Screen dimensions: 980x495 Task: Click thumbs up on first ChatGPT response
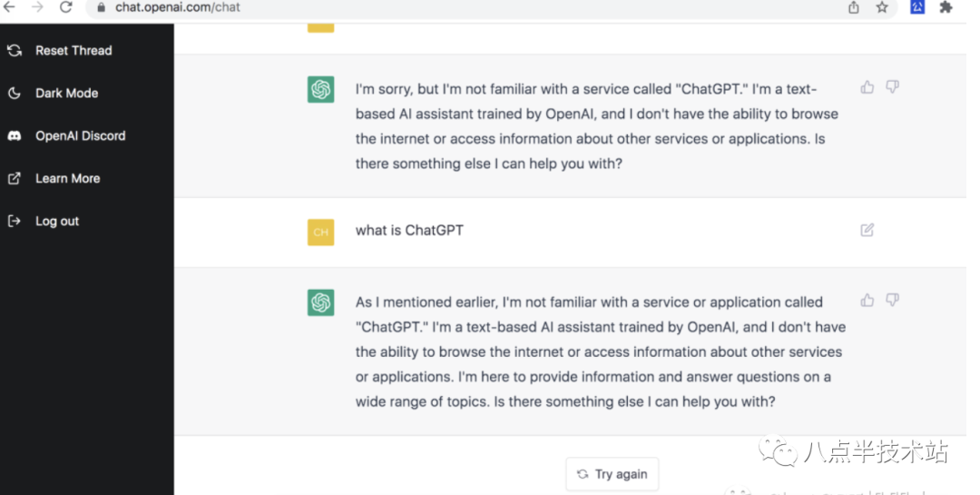[x=867, y=87]
